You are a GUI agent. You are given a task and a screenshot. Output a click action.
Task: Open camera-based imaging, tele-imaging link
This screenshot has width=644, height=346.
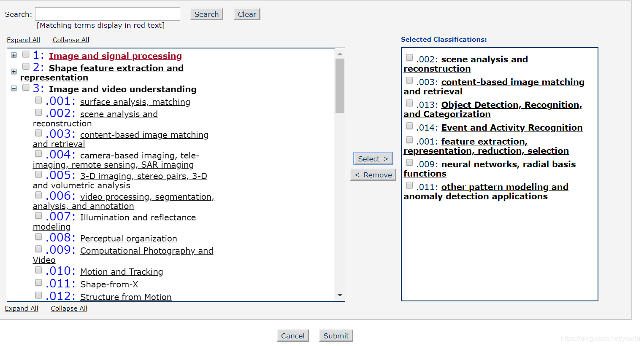(x=116, y=160)
